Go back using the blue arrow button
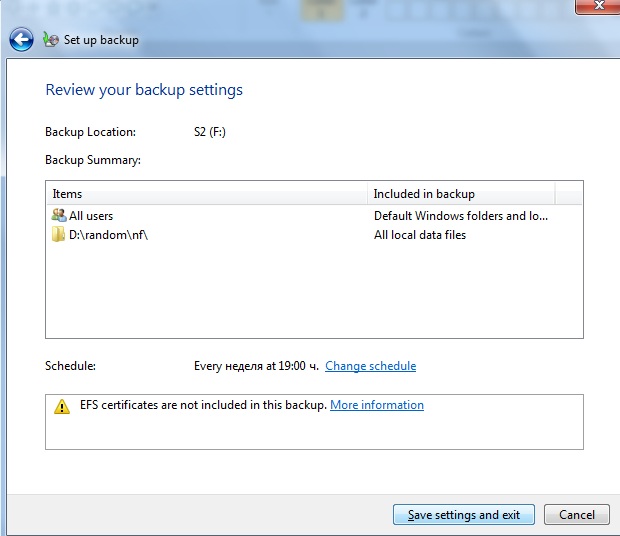The height and width of the screenshot is (536, 620). tap(21, 40)
